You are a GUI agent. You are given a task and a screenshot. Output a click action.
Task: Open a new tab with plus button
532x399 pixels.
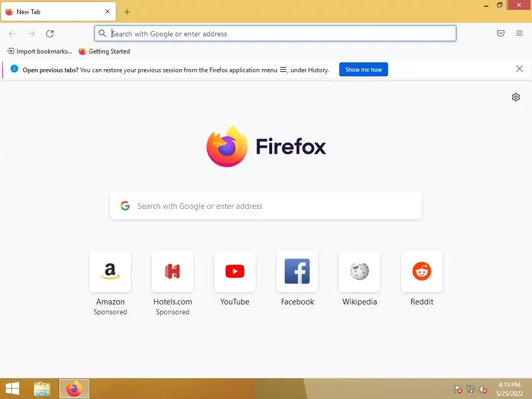click(127, 12)
